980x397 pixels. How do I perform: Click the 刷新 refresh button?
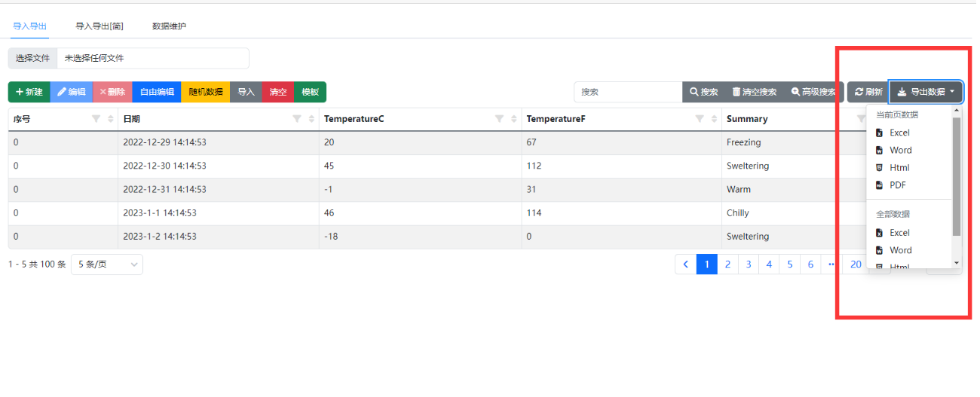[x=868, y=92]
